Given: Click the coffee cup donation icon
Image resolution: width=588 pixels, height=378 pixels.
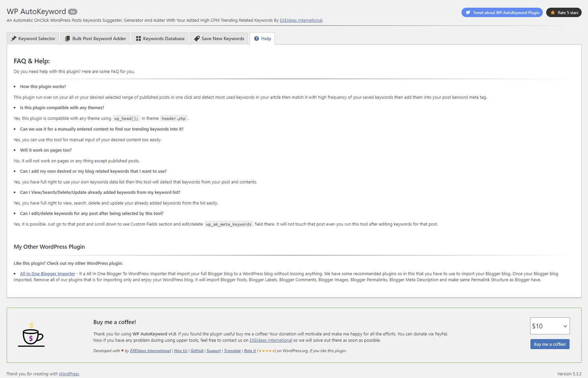Looking at the screenshot, I should pos(31,335).
